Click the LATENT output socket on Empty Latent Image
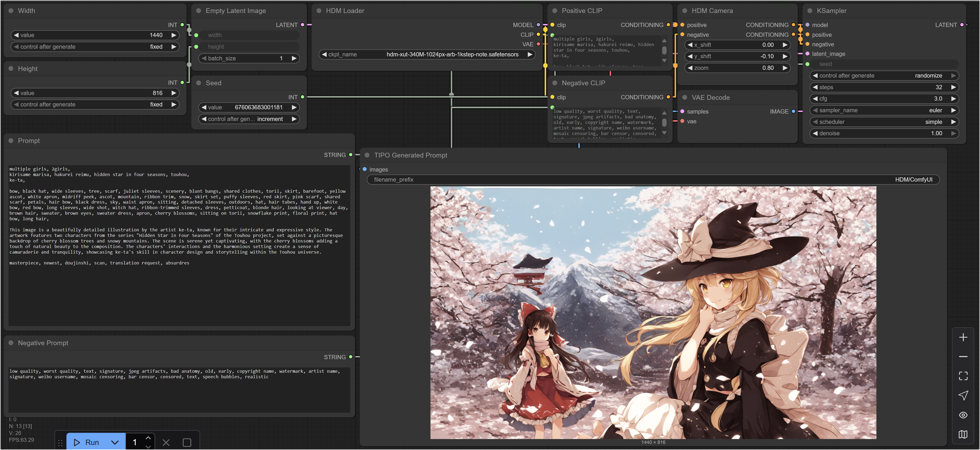This screenshot has width=980, height=450. click(x=303, y=25)
